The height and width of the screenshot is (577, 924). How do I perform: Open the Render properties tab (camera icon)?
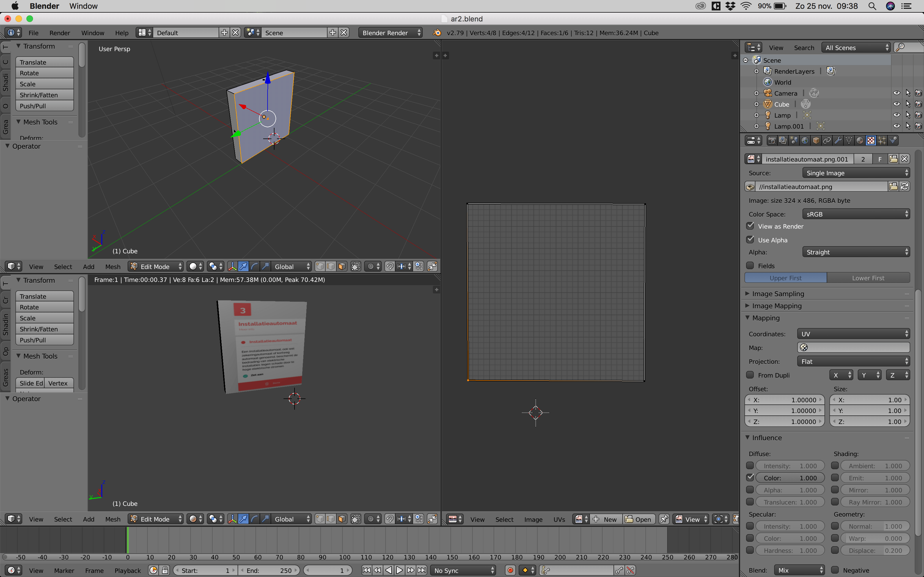(772, 140)
